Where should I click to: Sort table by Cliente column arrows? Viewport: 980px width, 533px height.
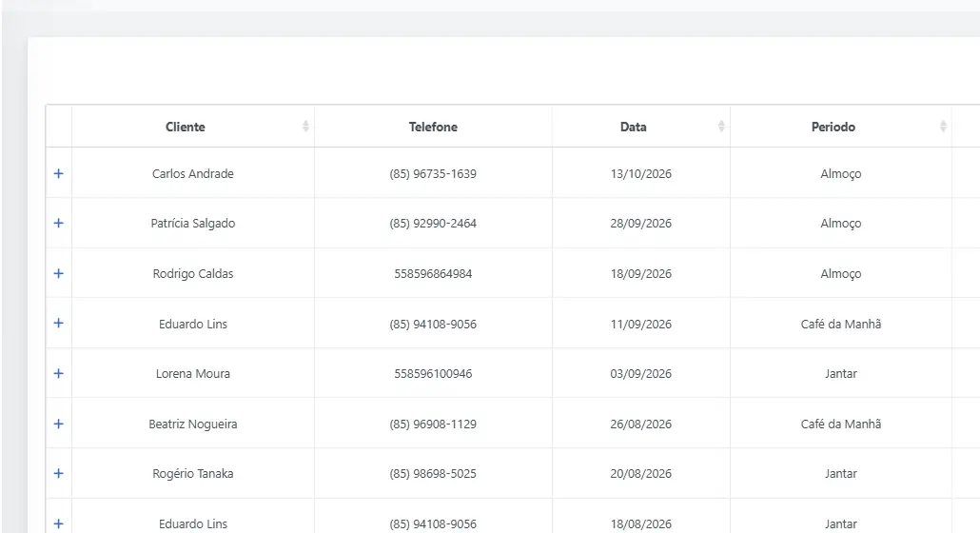tap(305, 127)
